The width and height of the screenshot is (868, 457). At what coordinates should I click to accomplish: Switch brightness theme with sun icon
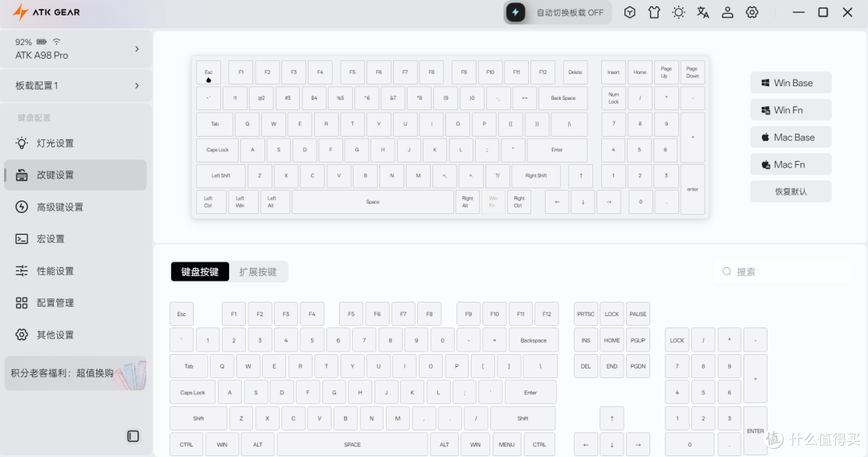tap(678, 12)
